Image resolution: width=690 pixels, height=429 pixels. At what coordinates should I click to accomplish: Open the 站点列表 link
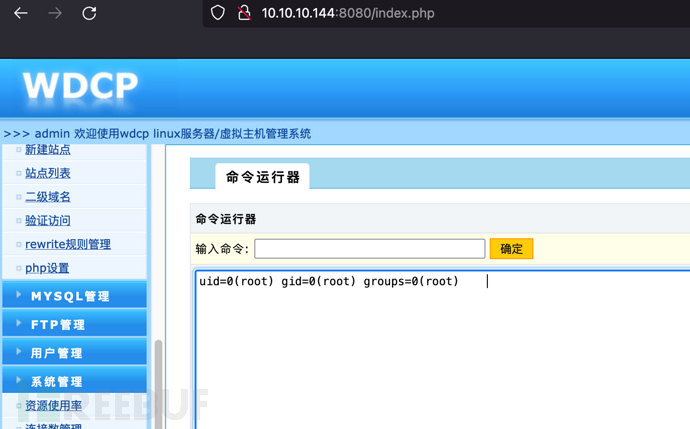pyautogui.click(x=48, y=173)
